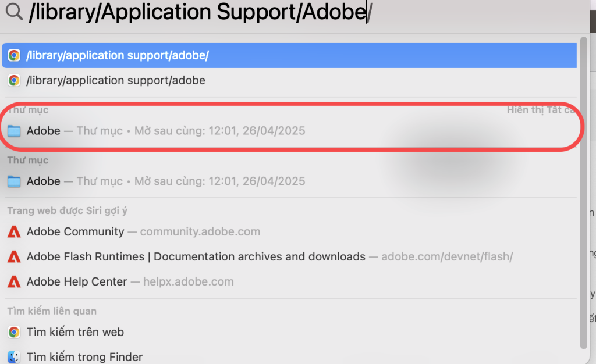Click 'adobe.com/devnet/flash/' URL text
Screen dimensions: 596x364
click(x=447, y=256)
